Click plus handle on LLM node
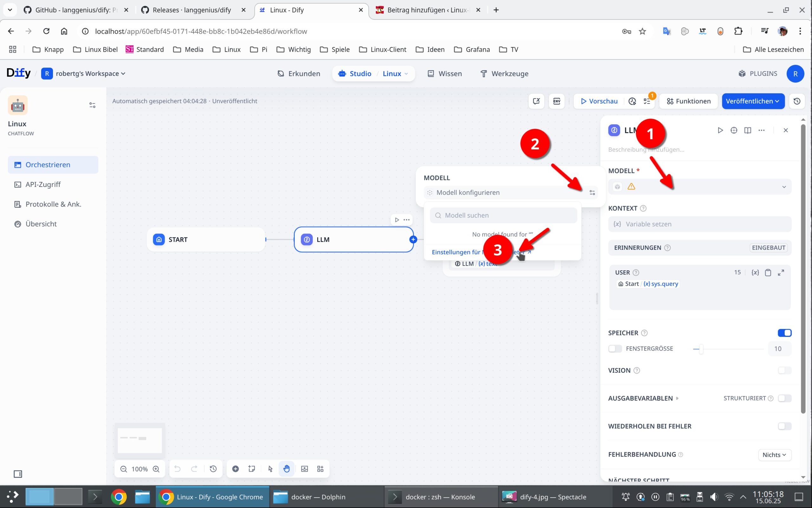The width and height of the screenshot is (812, 508). [413, 240]
